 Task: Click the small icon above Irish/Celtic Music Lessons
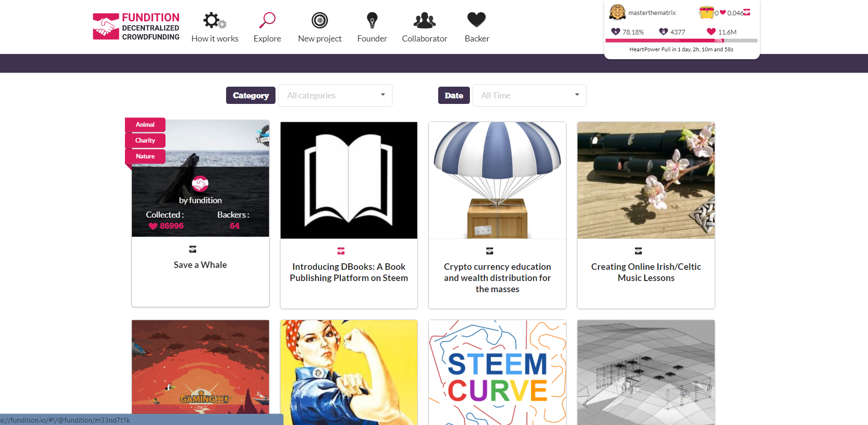click(638, 251)
